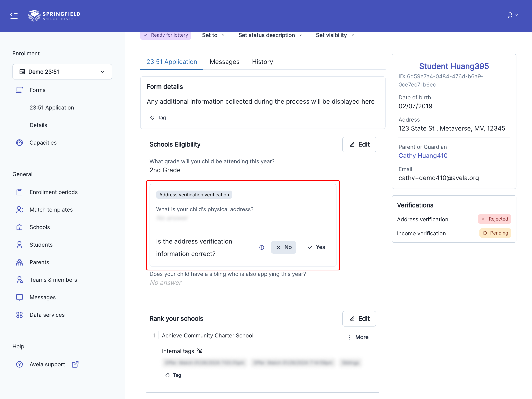The image size is (532, 399).
Task: Edit the Schools Eligibility section
Action: pos(359,144)
